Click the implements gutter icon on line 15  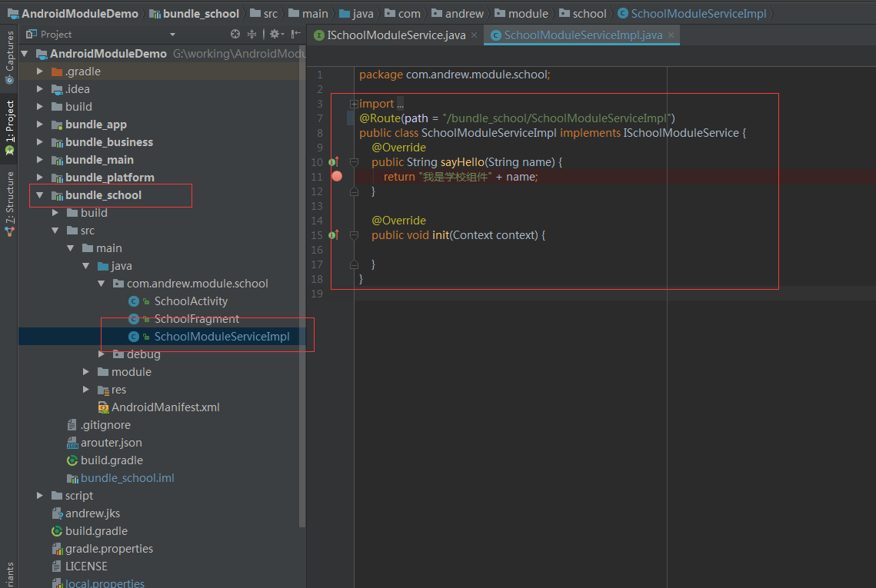coord(334,235)
